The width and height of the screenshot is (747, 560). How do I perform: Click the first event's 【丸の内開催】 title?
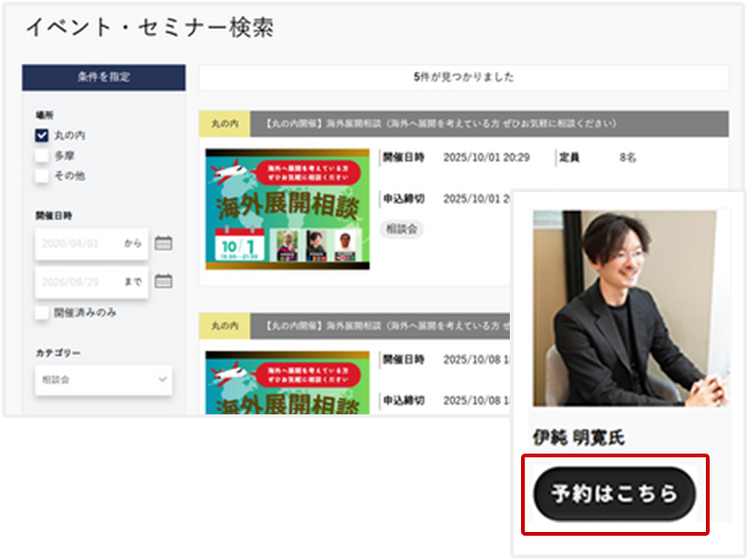[439, 123]
